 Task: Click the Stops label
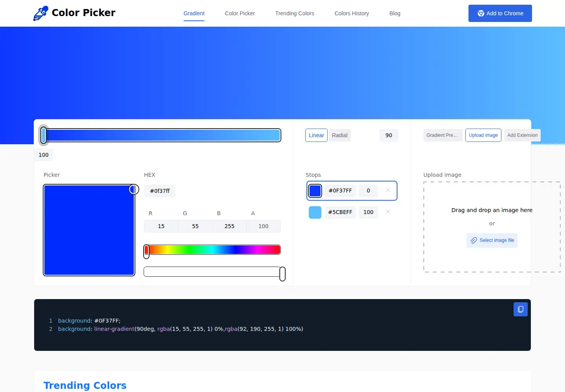coord(313,175)
